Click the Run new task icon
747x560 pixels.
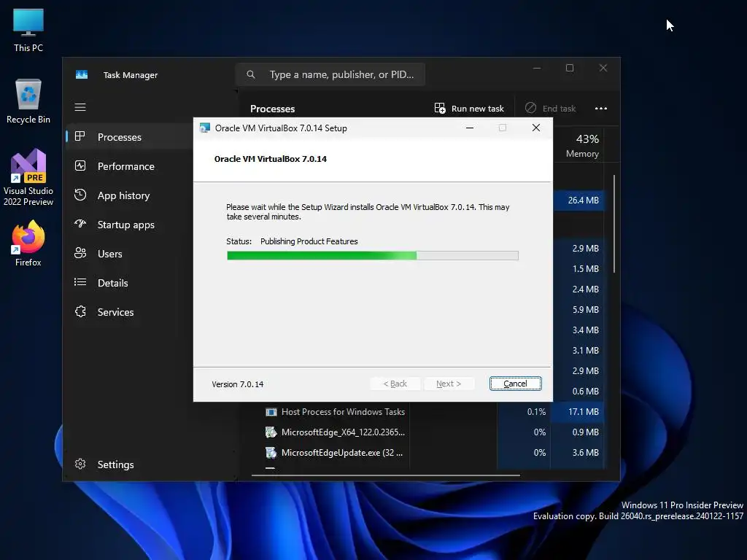(x=440, y=108)
